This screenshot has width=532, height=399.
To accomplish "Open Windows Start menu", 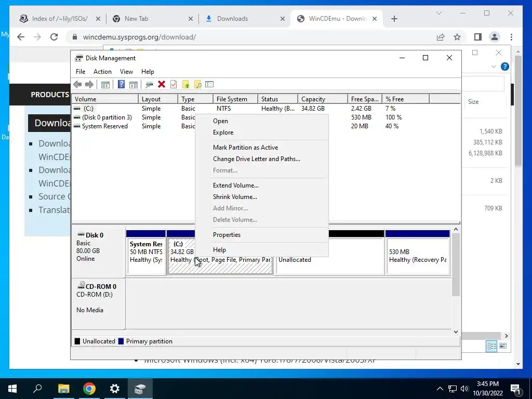I will click(12, 389).
